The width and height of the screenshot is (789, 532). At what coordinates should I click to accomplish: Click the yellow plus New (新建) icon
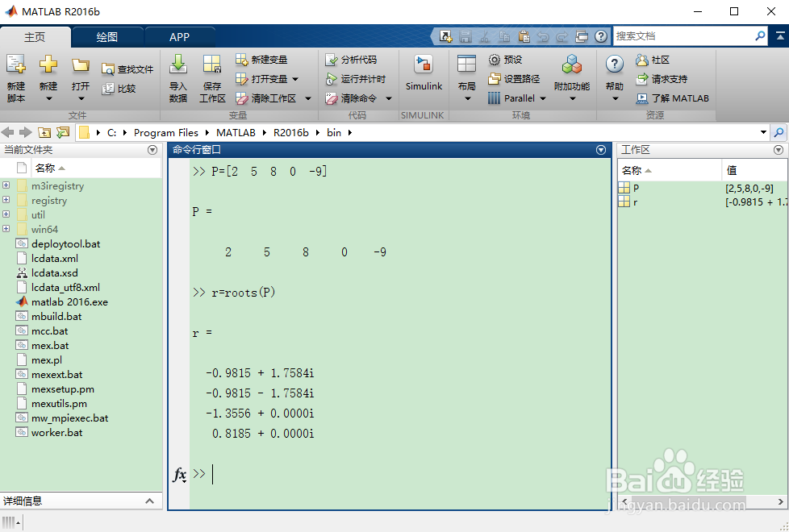48,64
